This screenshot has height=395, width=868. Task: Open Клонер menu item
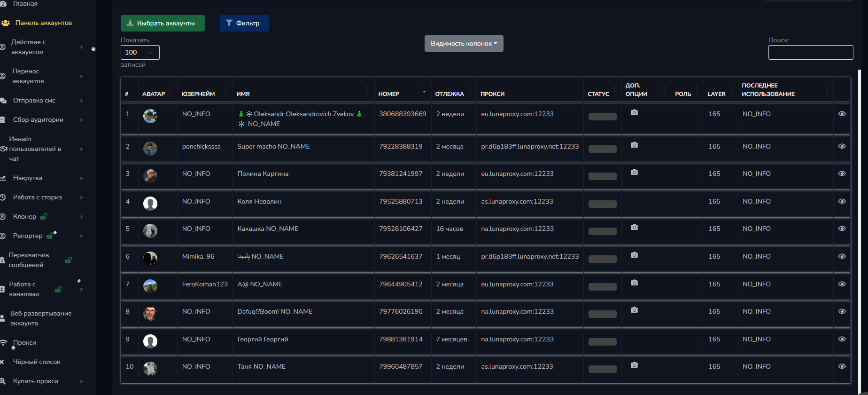point(24,216)
